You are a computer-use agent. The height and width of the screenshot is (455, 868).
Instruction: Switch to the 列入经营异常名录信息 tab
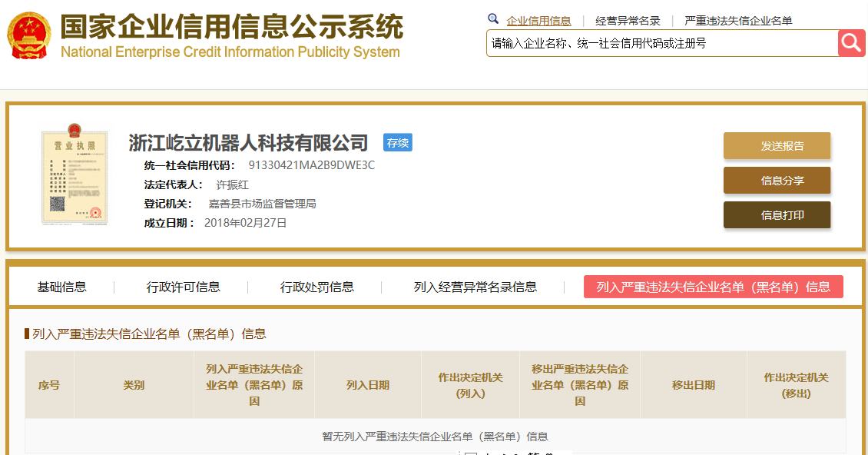[x=475, y=287]
